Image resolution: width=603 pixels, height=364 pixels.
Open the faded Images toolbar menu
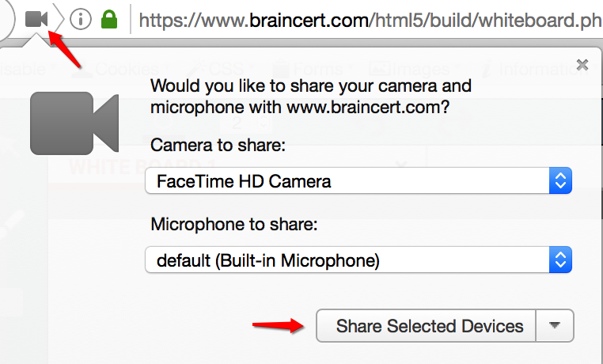415,69
